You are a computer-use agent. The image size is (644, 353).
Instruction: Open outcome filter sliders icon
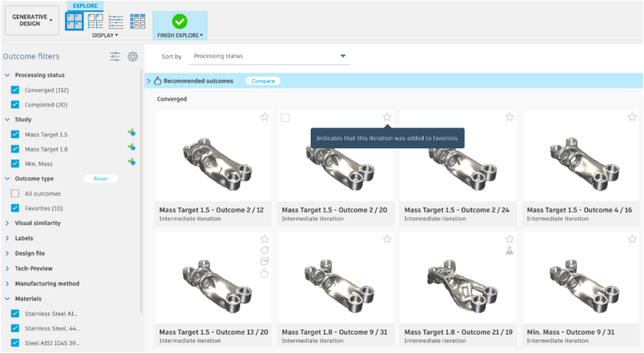coord(115,57)
